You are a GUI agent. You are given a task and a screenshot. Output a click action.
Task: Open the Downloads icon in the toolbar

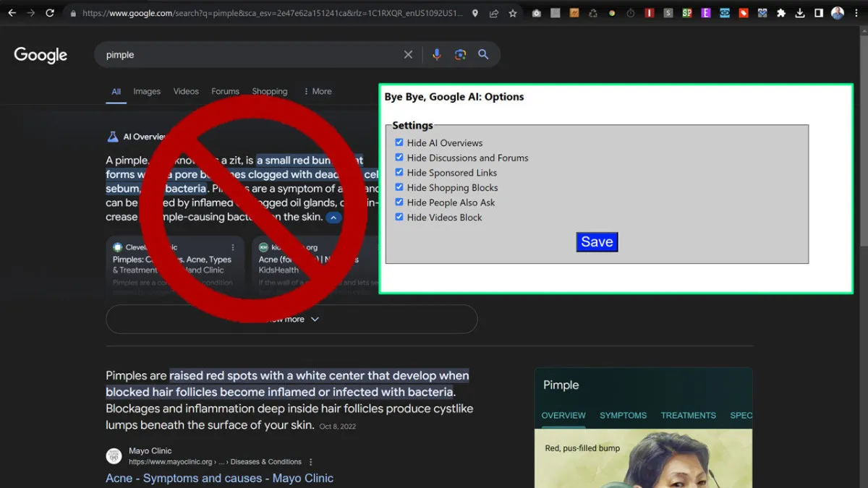pos(799,13)
